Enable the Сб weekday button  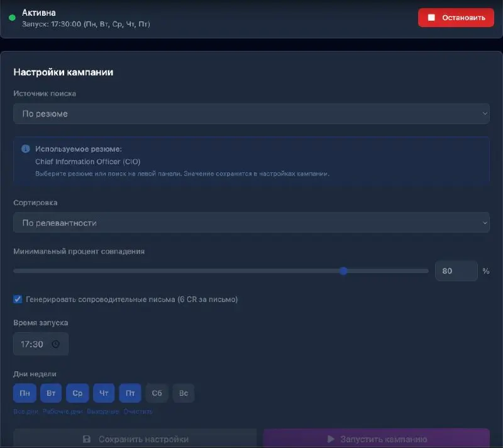(157, 393)
